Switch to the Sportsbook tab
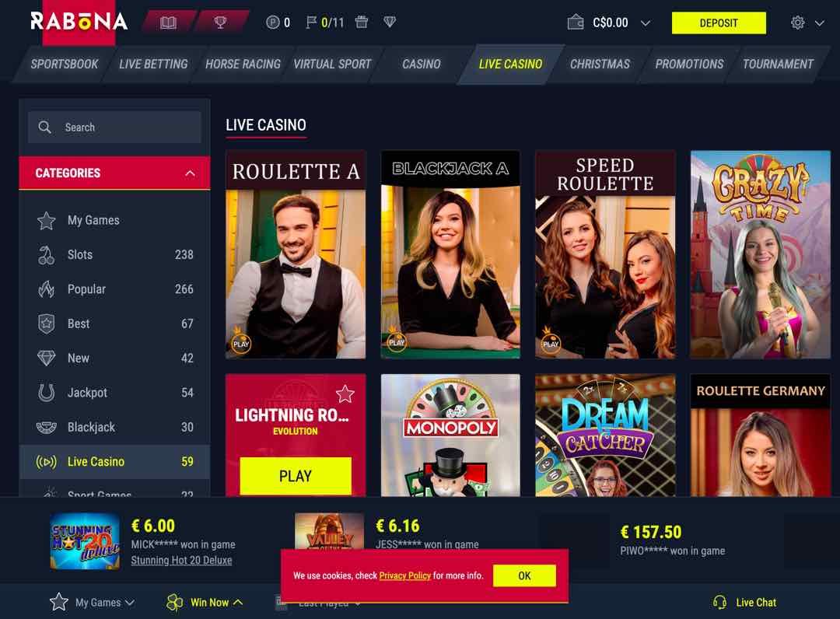The width and height of the screenshot is (840, 619). tap(65, 65)
